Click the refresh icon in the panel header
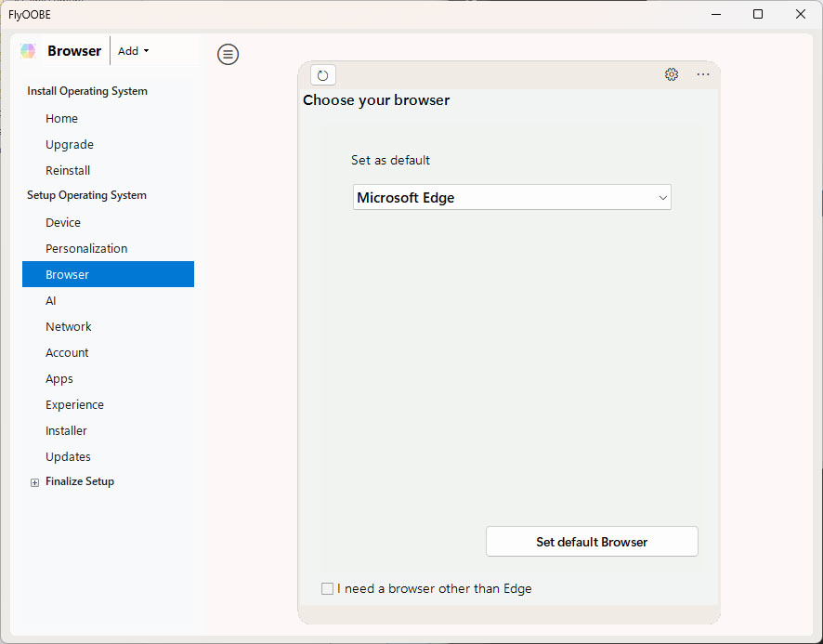The image size is (823, 644). 323,75
